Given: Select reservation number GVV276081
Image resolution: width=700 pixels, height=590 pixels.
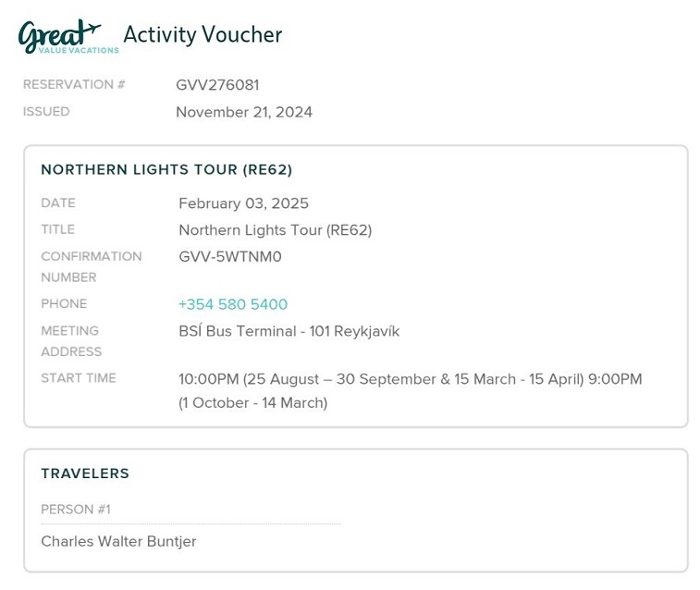Looking at the screenshot, I should coord(217,85).
